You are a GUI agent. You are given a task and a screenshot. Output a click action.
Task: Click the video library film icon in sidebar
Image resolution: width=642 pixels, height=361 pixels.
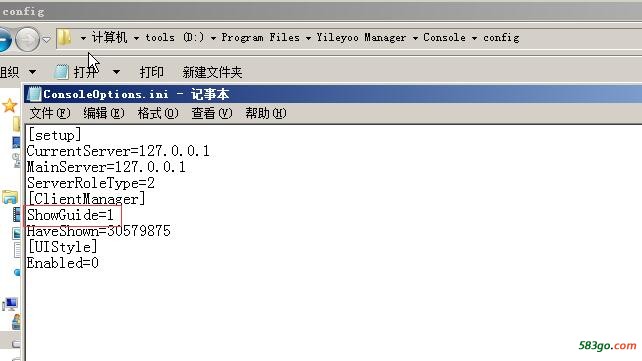pyautogui.click(x=16, y=214)
